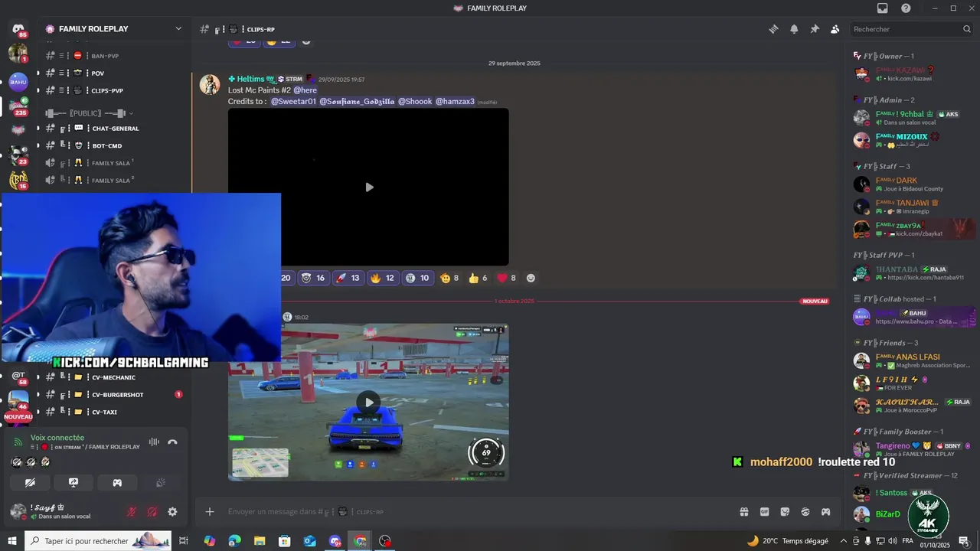Click the @Shoook mention

(415, 101)
